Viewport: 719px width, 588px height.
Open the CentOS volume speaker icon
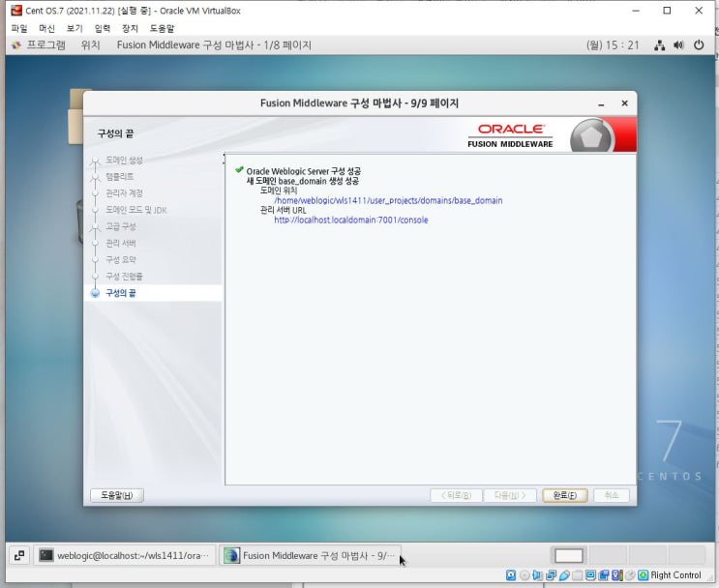(678, 44)
